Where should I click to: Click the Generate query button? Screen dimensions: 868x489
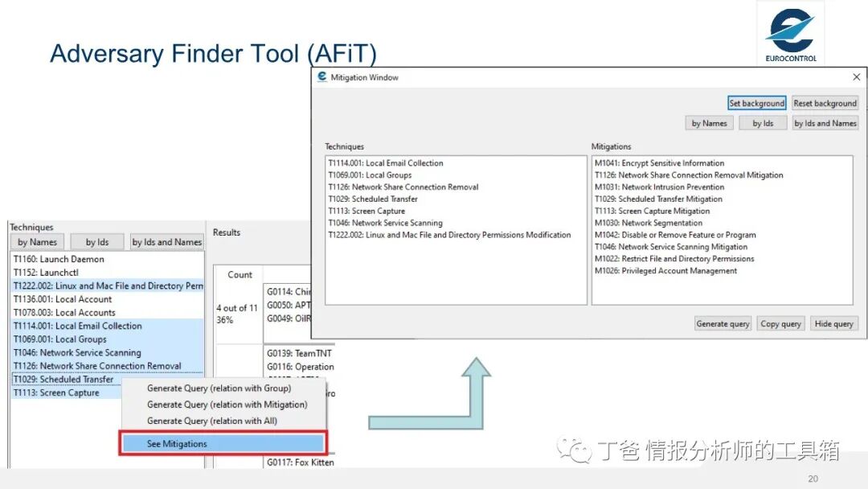click(x=723, y=323)
